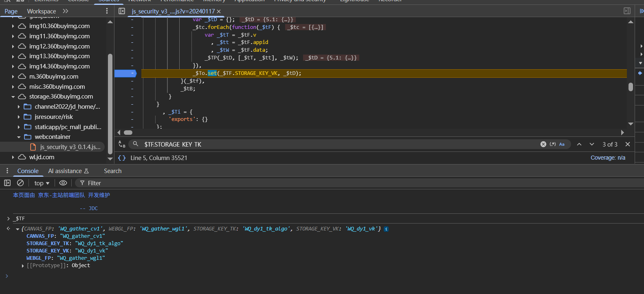Image resolution: width=644 pixels, height=294 pixels.
Task: Toggle match case in search
Action: (x=562, y=144)
